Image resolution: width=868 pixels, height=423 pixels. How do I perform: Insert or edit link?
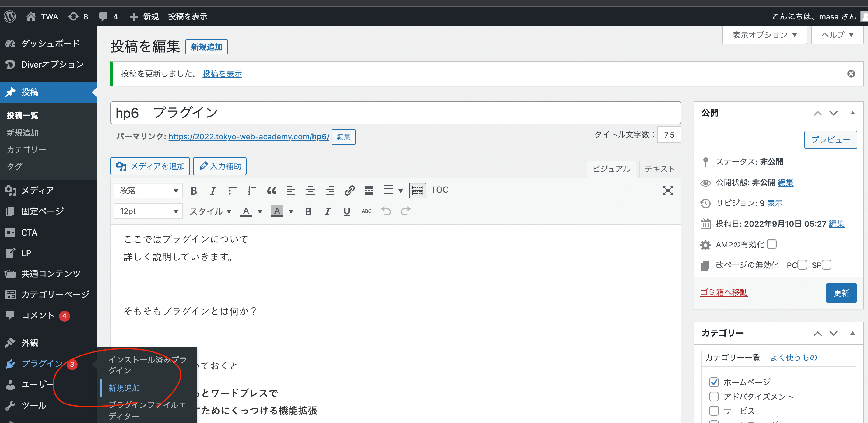[350, 191]
